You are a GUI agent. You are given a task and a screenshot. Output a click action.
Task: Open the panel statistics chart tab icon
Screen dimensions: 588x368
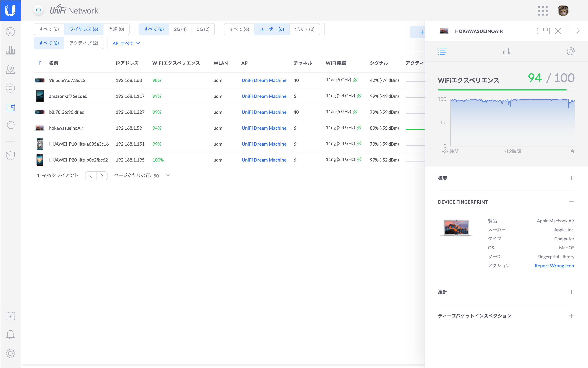506,51
